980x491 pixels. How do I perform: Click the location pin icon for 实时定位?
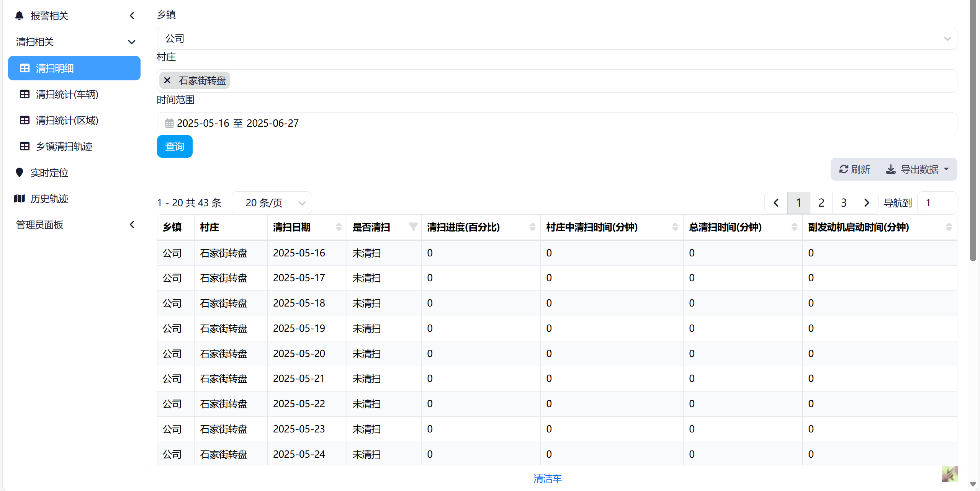19,173
